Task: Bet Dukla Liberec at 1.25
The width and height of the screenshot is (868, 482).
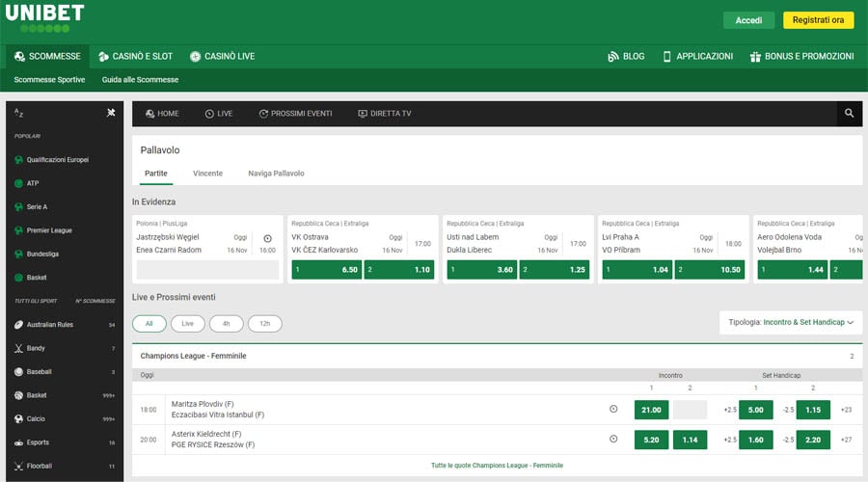Action: pos(555,270)
